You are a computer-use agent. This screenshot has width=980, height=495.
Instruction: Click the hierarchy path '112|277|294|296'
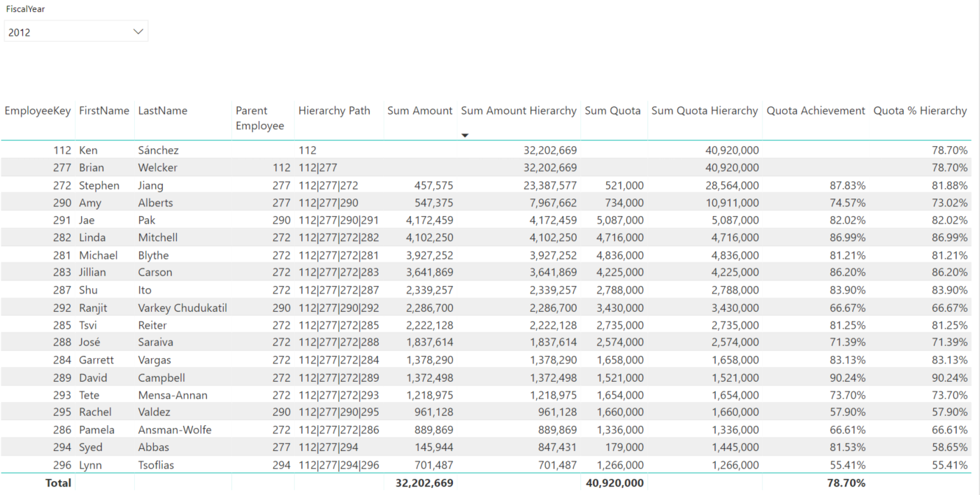click(338, 465)
